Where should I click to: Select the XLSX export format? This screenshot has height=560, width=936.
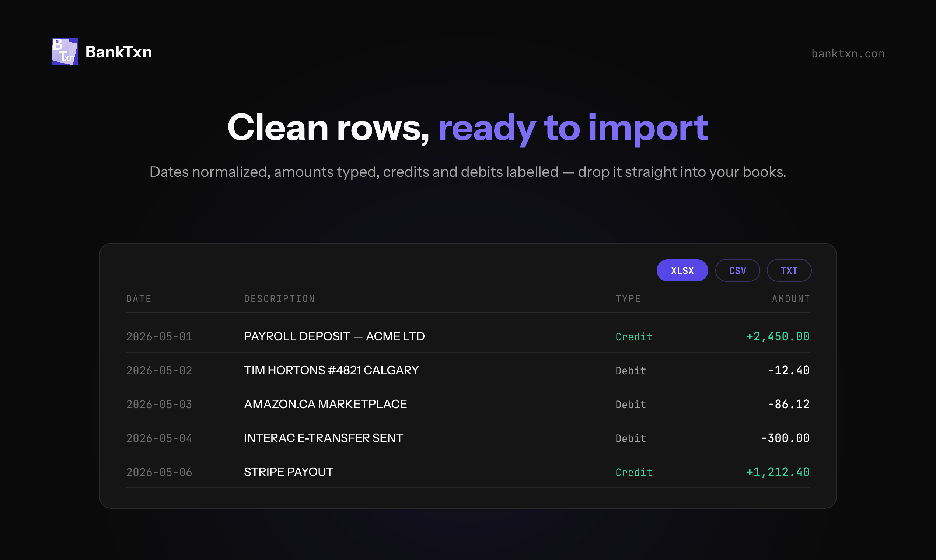coord(682,270)
